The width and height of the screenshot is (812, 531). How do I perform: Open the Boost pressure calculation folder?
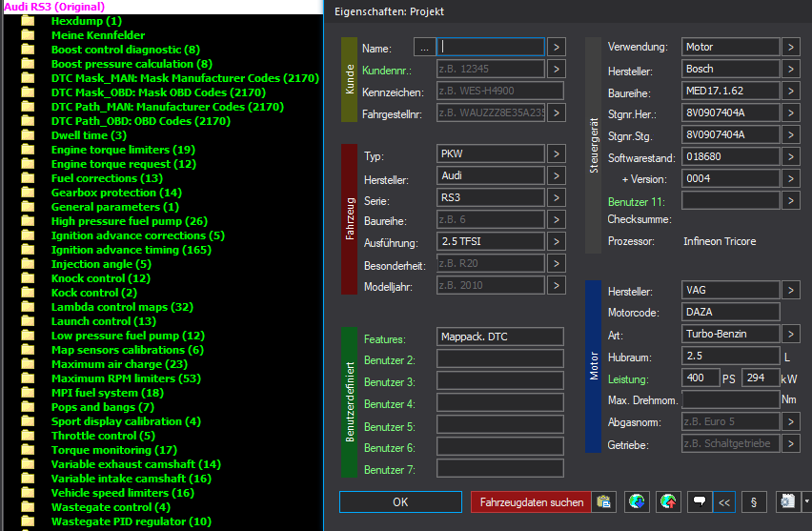point(131,64)
